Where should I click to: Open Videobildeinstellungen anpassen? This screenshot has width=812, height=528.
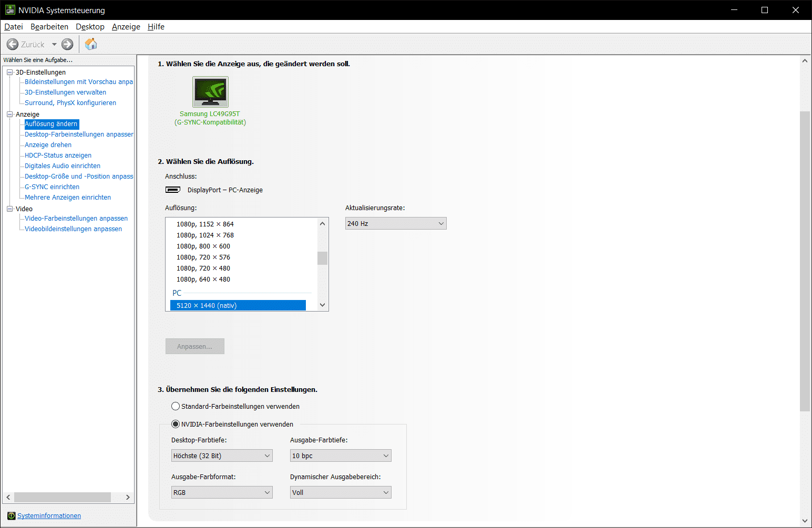coord(73,229)
